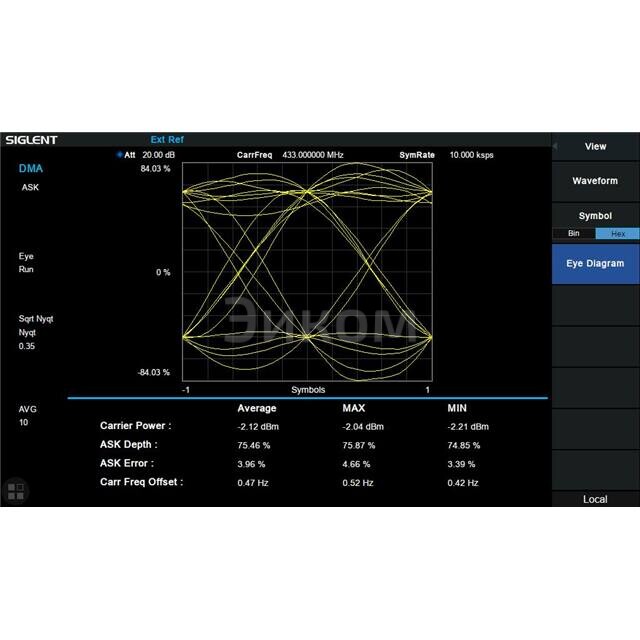Image resolution: width=640 pixels, height=640 pixels.
Task: Open the grid menu icon at bottom-left
Action: click(x=16, y=490)
